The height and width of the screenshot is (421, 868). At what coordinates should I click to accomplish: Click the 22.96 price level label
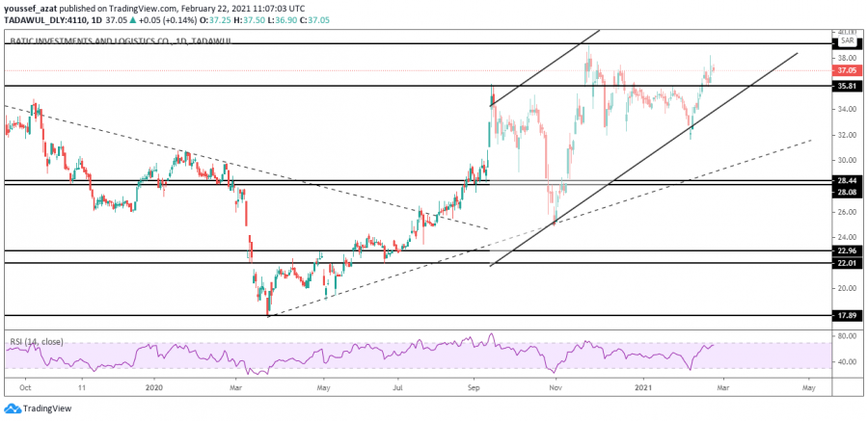click(848, 251)
